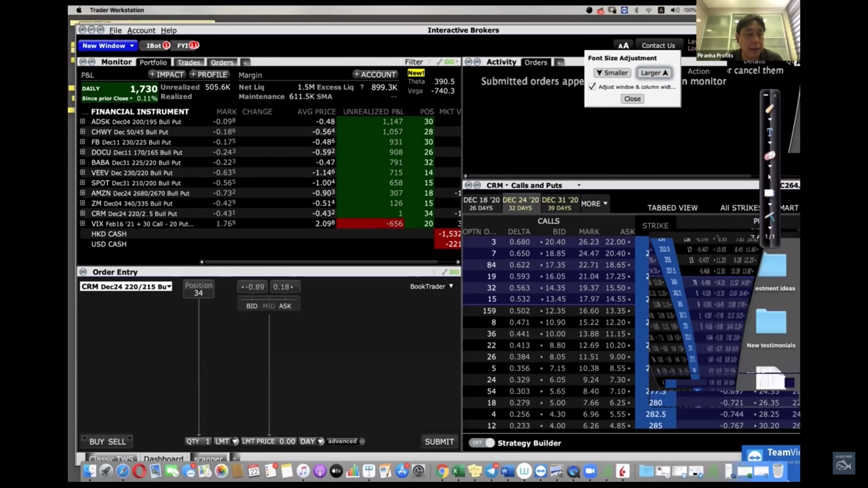
Task: Click the Monitor panel wrench settings icon
Action: coord(439,62)
